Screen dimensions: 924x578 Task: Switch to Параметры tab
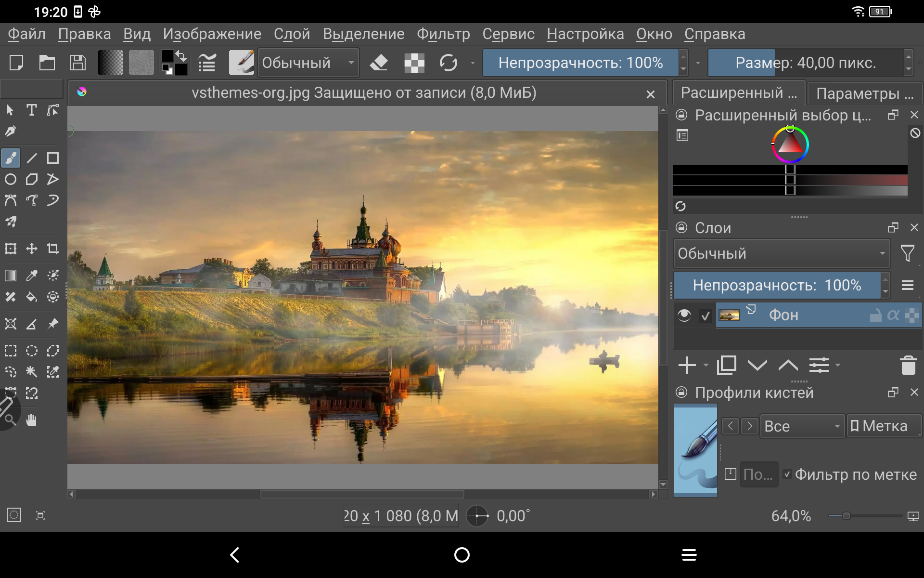click(864, 93)
